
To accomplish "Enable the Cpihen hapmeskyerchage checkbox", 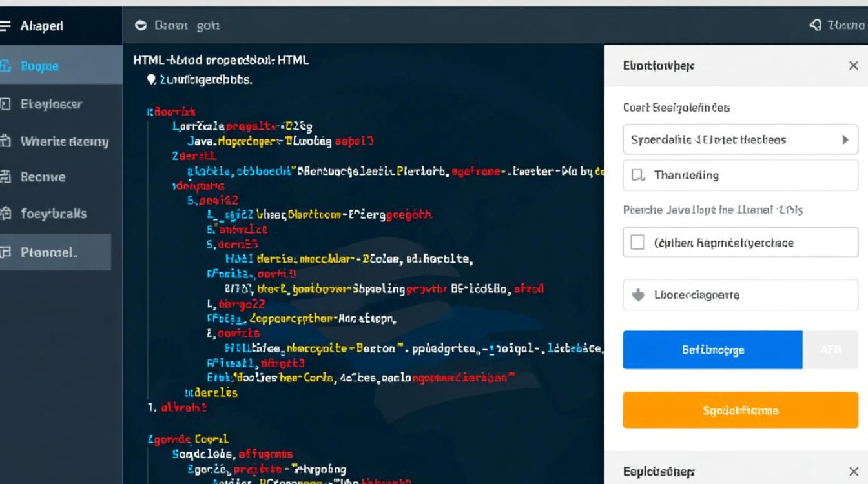I will click(637, 243).
